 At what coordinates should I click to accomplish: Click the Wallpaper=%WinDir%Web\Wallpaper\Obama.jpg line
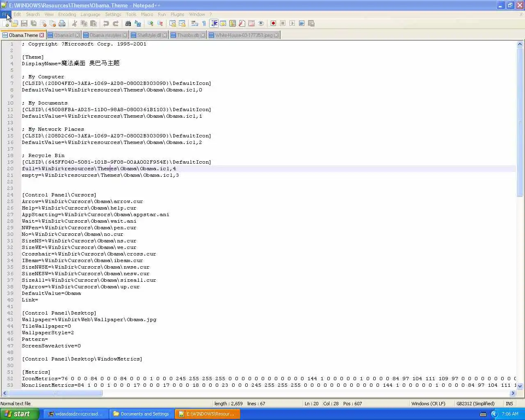(x=89, y=320)
